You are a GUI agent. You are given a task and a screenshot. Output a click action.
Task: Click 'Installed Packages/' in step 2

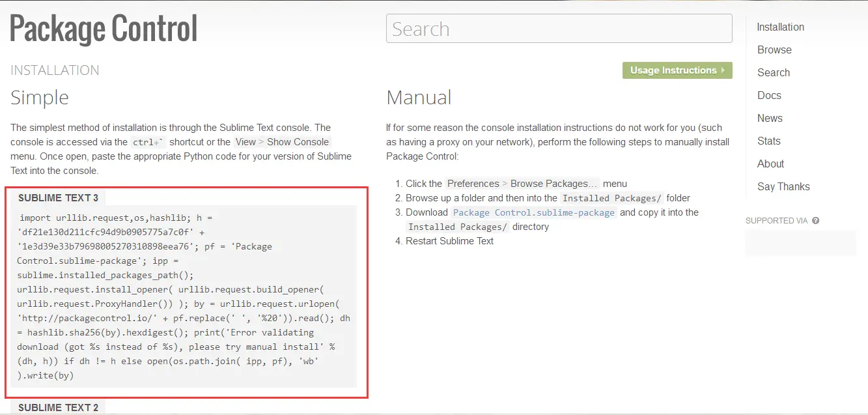click(x=612, y=198)
